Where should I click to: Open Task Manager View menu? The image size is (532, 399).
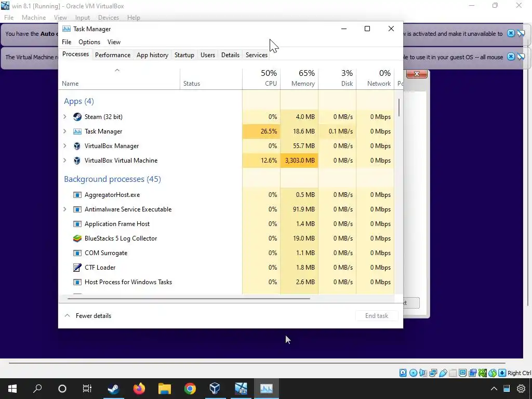tap(114, 42)
